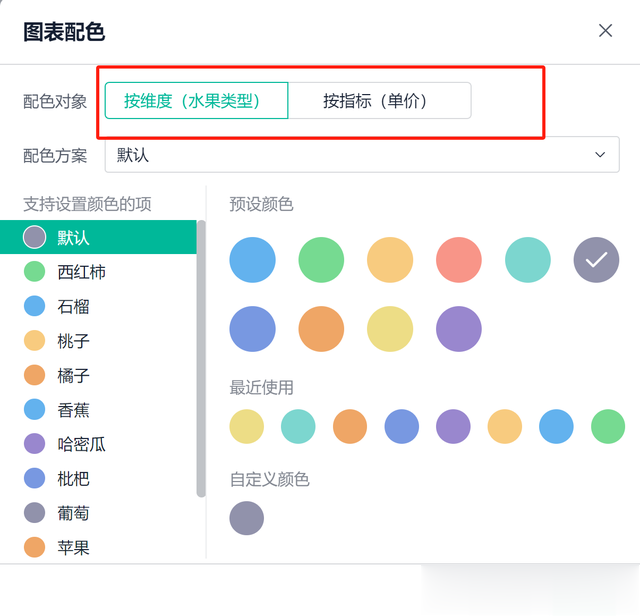640x616 pixels.
Task: Expand 配色方案 via its chevron arrow
Action: click(600, 155)
